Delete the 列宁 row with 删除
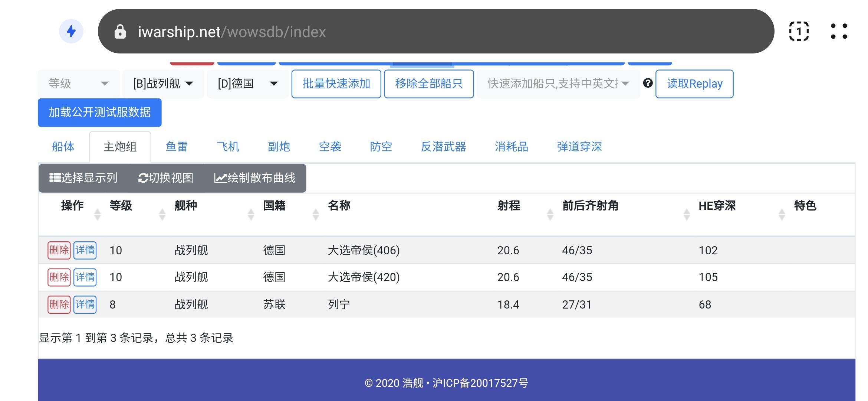The height and width of the screenshot is (401, 868). click(x=59, y=305)
